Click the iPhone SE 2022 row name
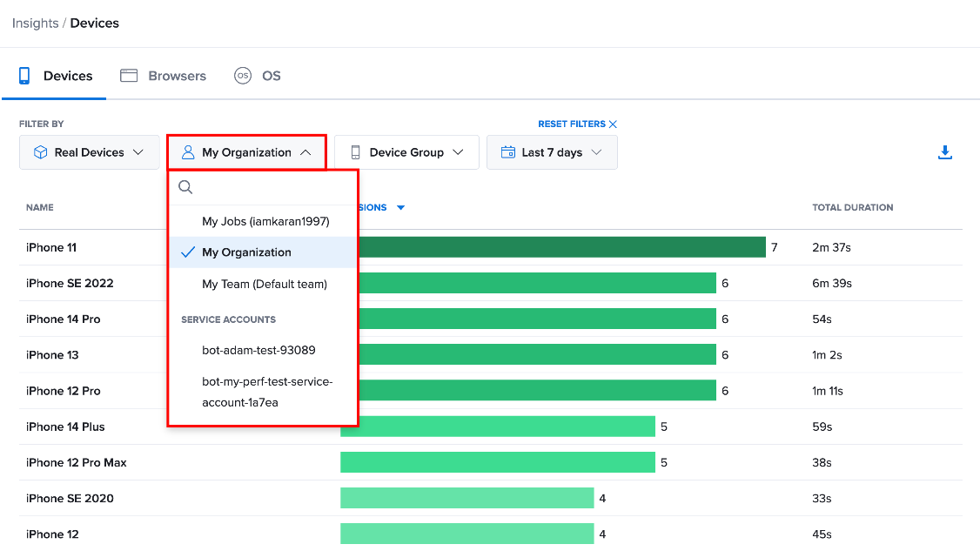 click(70, 283)
